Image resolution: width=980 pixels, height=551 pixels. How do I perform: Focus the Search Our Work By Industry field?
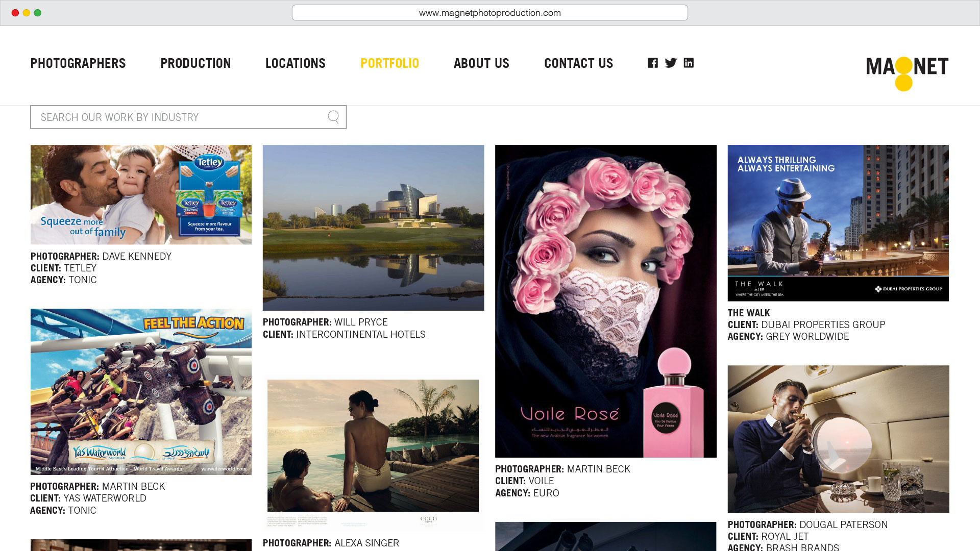click(x=188, y=117)
